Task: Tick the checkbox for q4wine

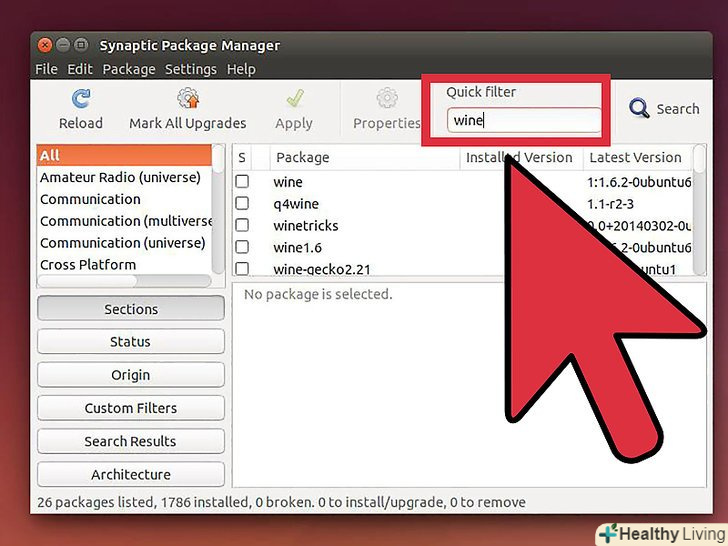Action: pos(242,203)
